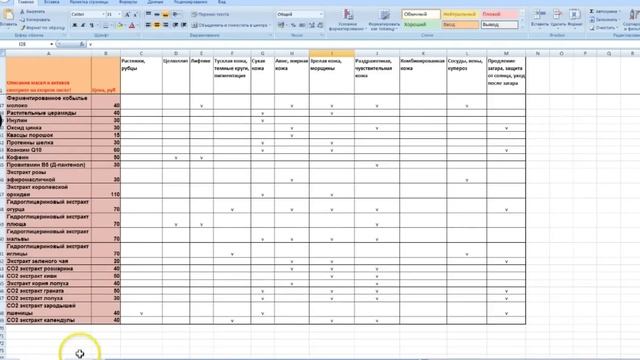Apply cell borders from the ribbon
This screenshot has width=640, height=360.
pos(106,26)
